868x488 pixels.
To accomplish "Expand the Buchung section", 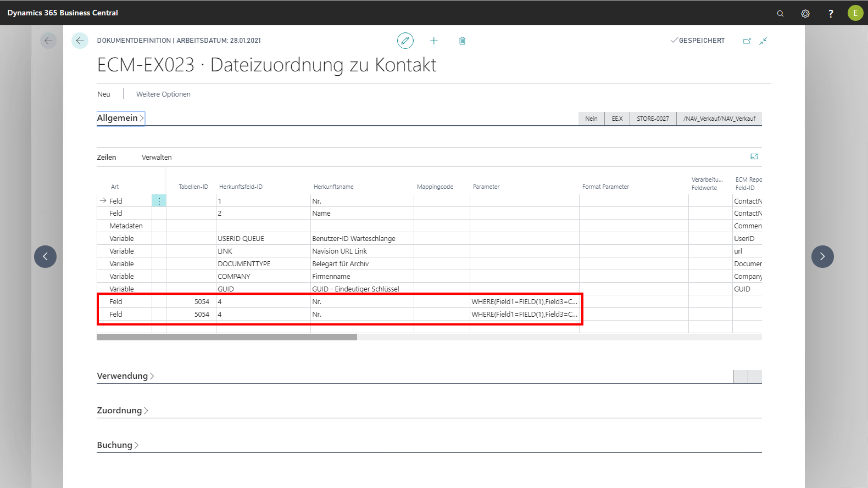I will 118,445.
